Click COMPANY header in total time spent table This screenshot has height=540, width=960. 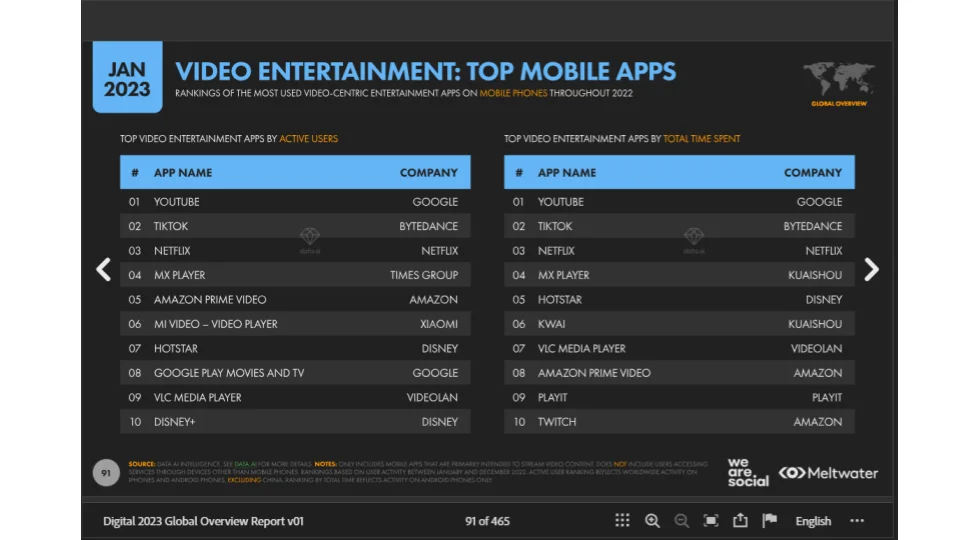[813, 173]
